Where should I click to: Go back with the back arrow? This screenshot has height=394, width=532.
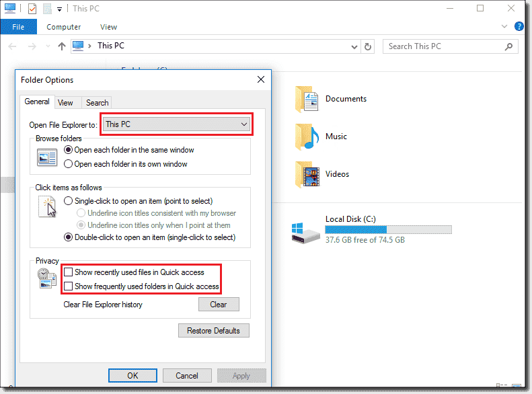pos(12,46)
